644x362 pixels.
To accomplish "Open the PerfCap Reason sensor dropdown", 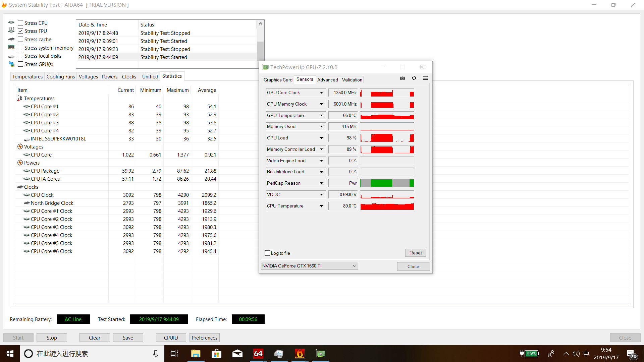I will [x=321, y=183].
